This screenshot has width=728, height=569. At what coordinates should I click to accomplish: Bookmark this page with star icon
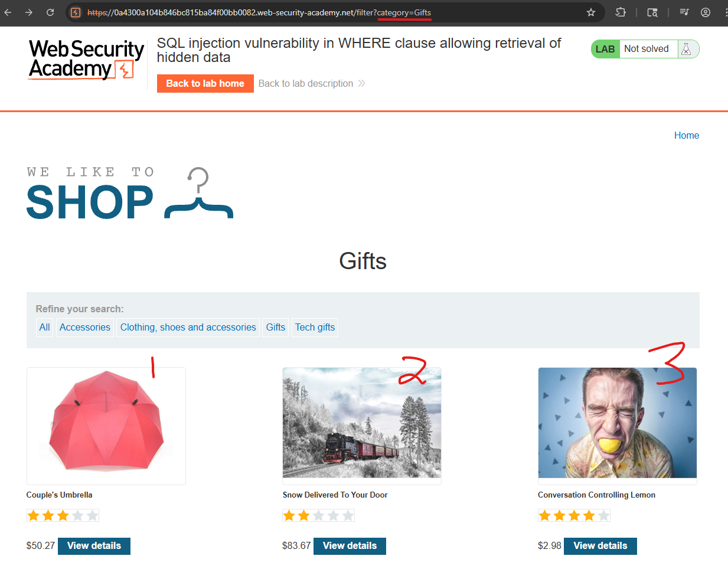(591, 12)
